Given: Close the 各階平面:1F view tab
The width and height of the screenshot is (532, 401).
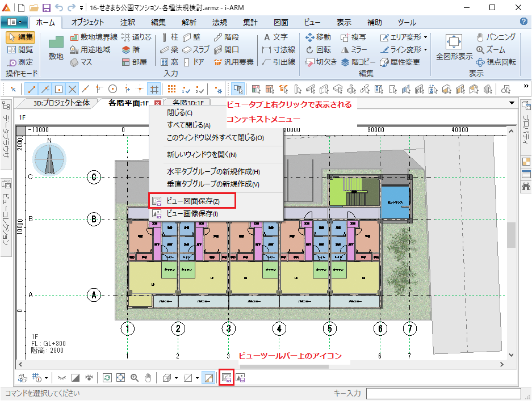Looking at the screenshot, I should tap(157, 103).
